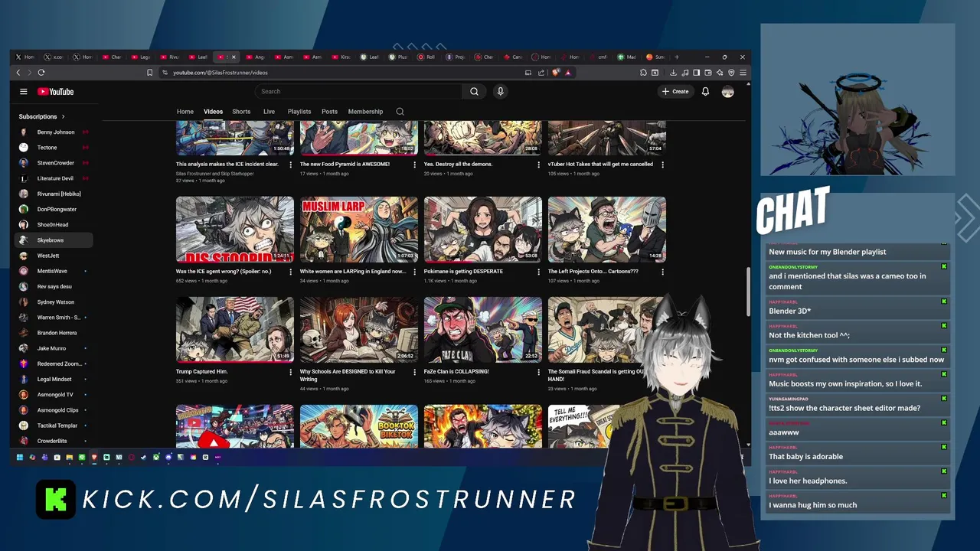This screenshot has width=980, height=551.
Task: Open options for 'Was the ICE agent wrong' video
Action: 290,272
